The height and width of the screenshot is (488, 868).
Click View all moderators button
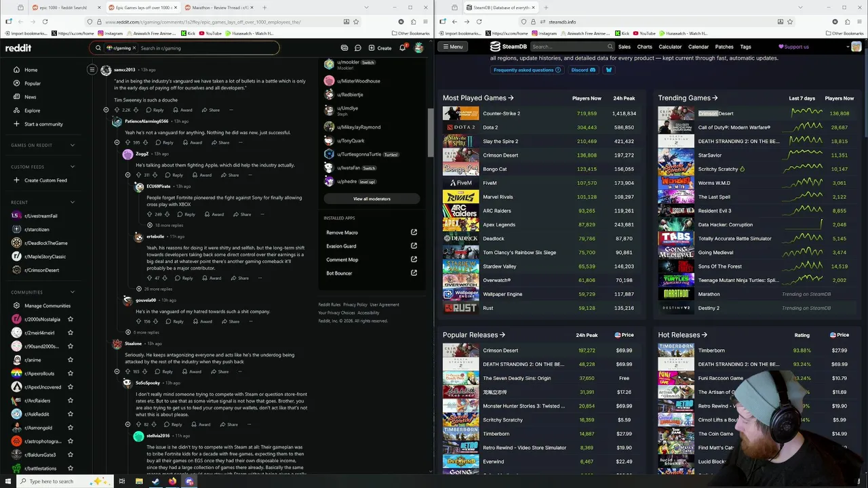[x=372, y=199]
